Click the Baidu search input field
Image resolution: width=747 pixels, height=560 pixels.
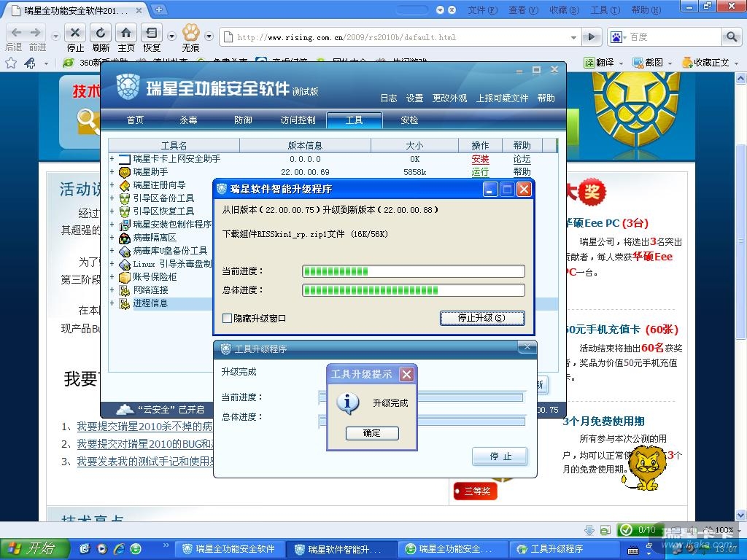(x=675, y=36)
